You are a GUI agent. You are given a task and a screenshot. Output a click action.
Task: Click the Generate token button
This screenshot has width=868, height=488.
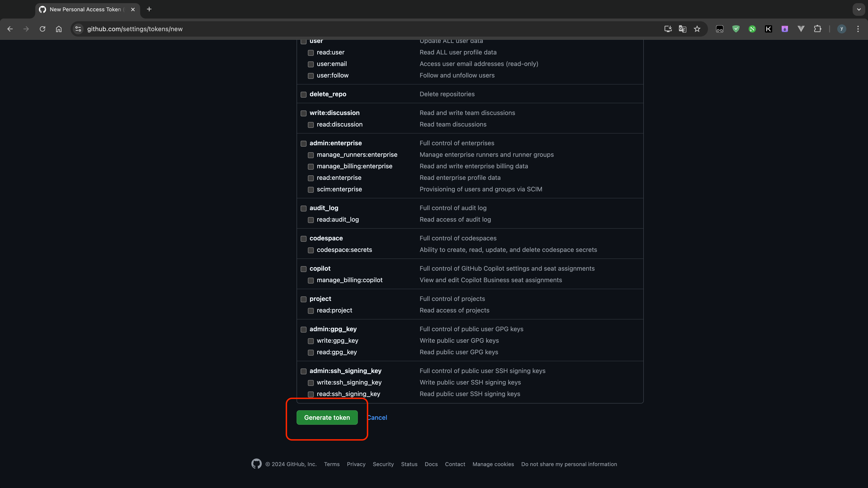click(327, 417)
